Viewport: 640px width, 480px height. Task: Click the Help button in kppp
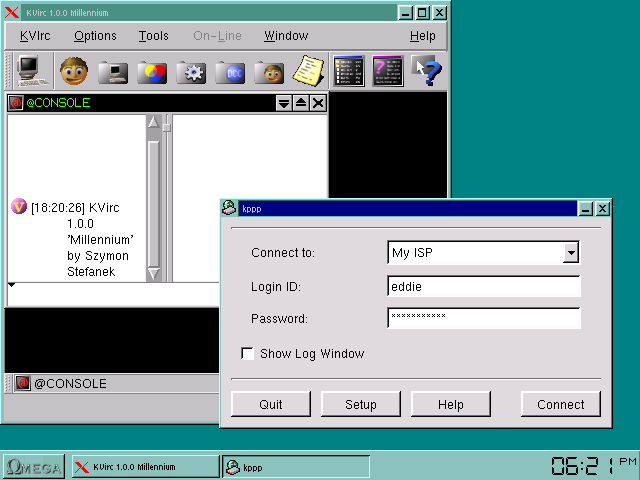pyautogui.click(x=451, y=404)
